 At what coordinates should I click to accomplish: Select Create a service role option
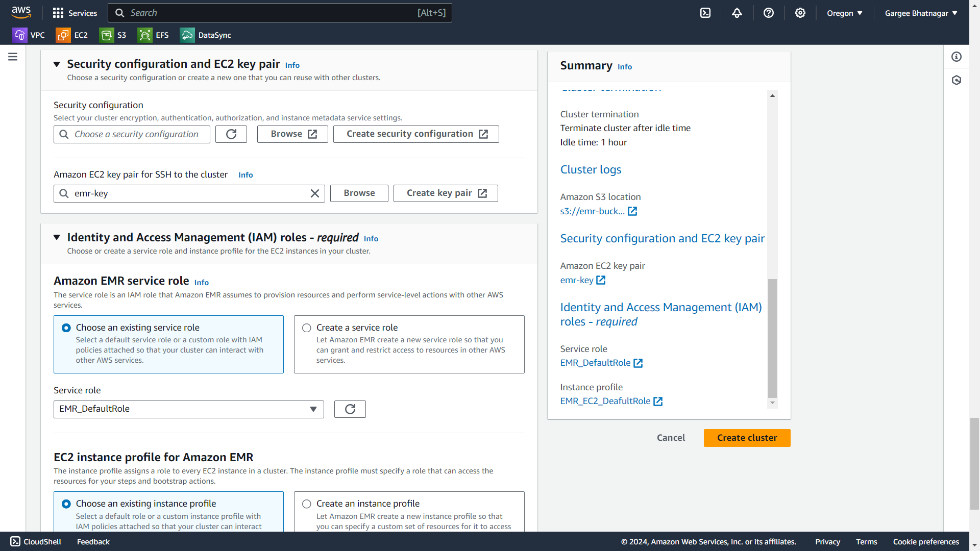[307, 328]
